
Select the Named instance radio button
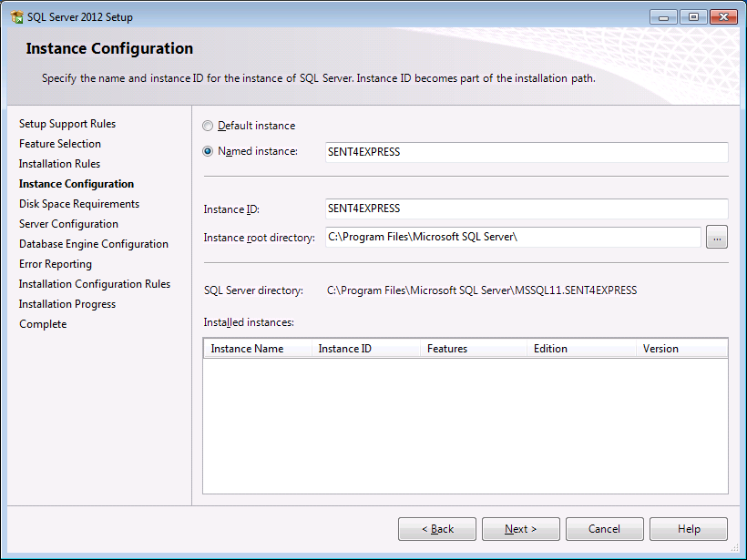point(208,151)
